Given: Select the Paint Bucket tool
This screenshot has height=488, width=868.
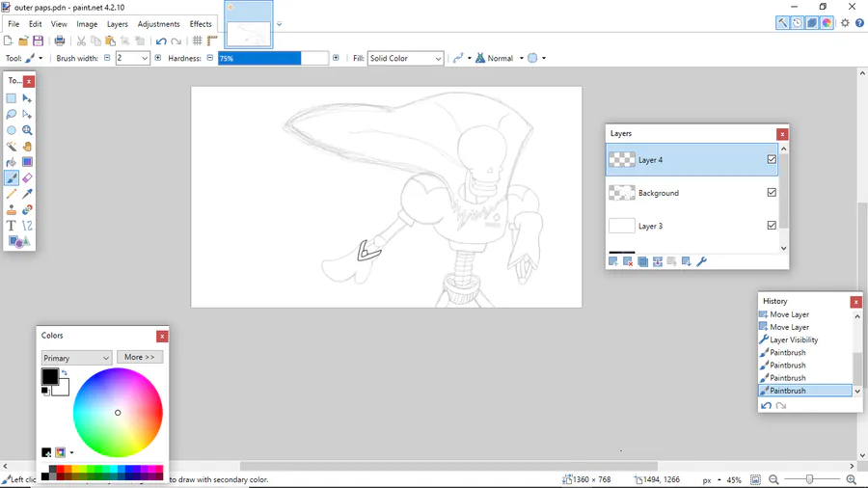Looking at the screenshot, I should pyautogui.click(x=11, y=162).
